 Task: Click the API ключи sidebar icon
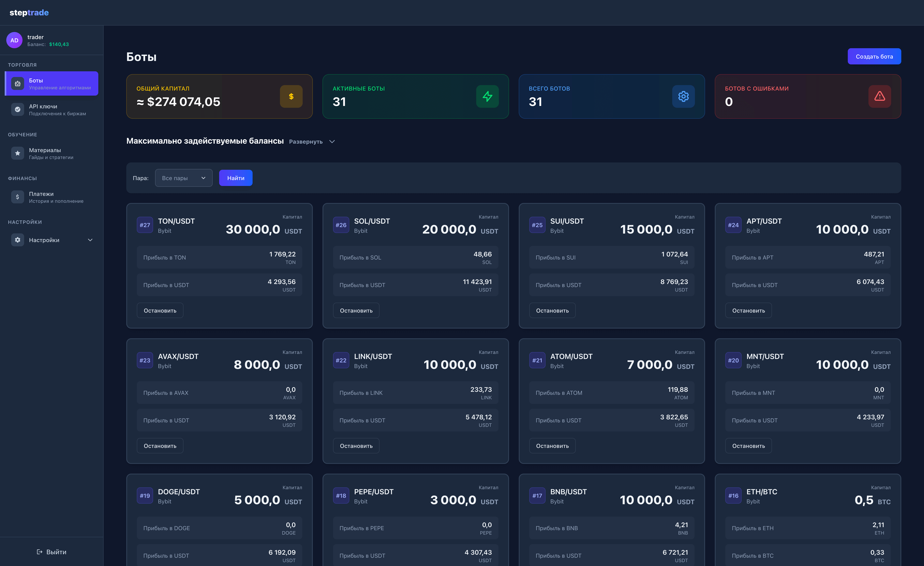18,109
